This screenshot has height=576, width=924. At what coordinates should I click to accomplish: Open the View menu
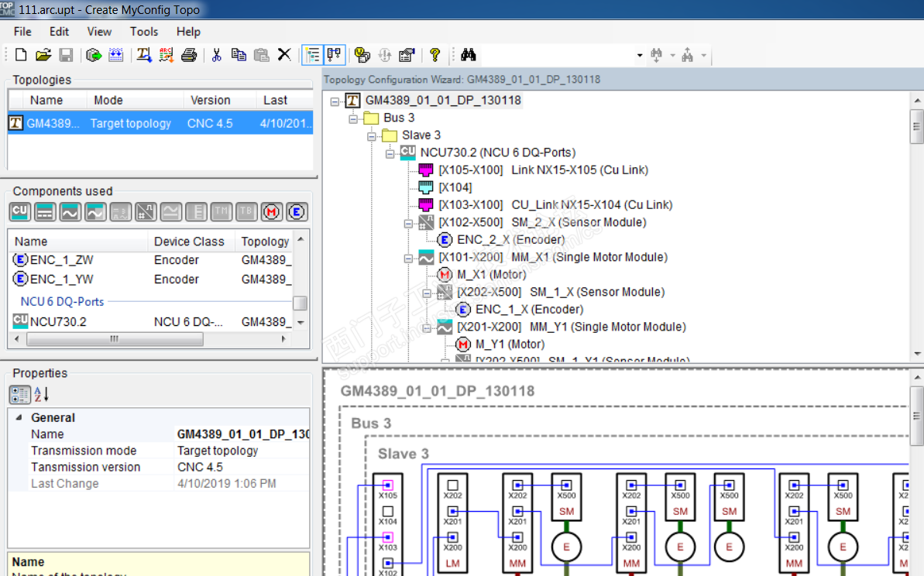[99, 32]
